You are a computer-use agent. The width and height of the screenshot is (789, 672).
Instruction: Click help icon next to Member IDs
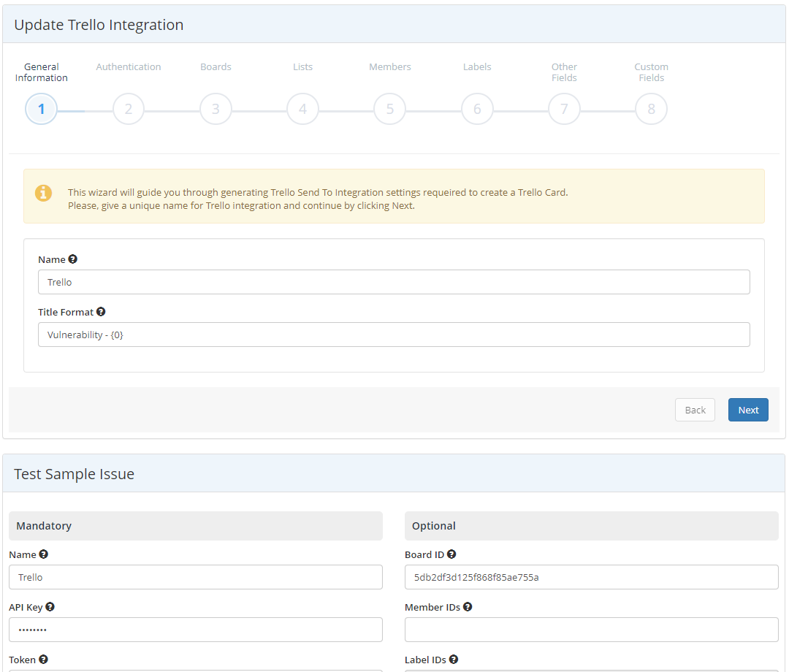468,607
